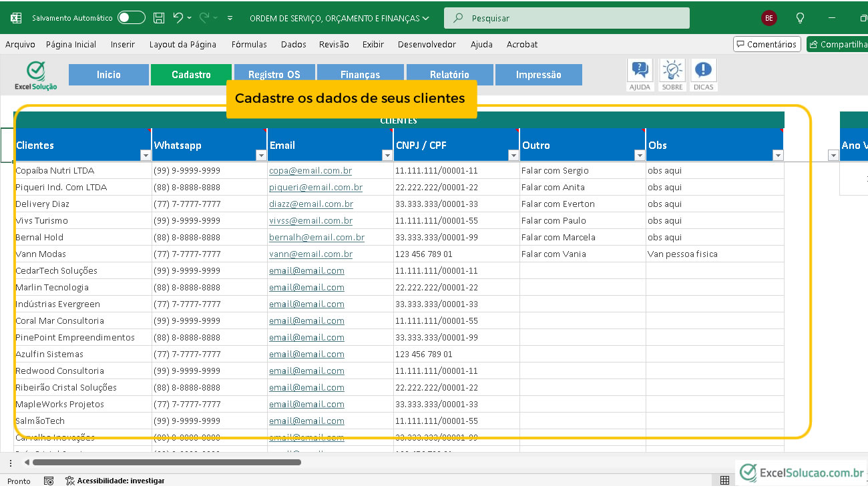Open the Comentários pane button

pyautogui.click(x=767, y=44)
